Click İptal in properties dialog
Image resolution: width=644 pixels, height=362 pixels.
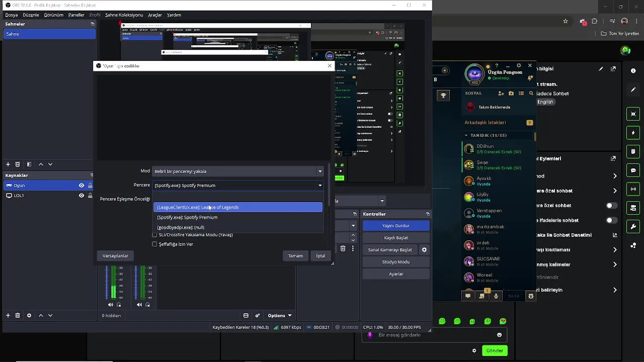tap(320, 256)
